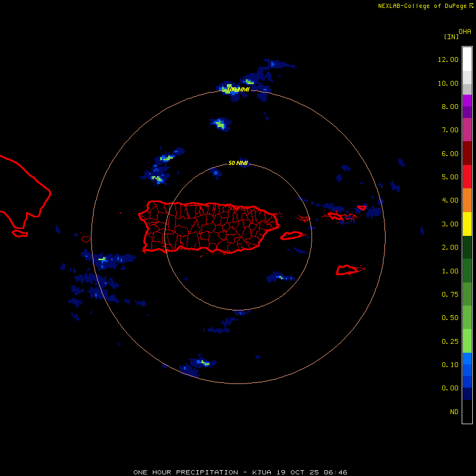Select the bright purple legend color block

467,100
